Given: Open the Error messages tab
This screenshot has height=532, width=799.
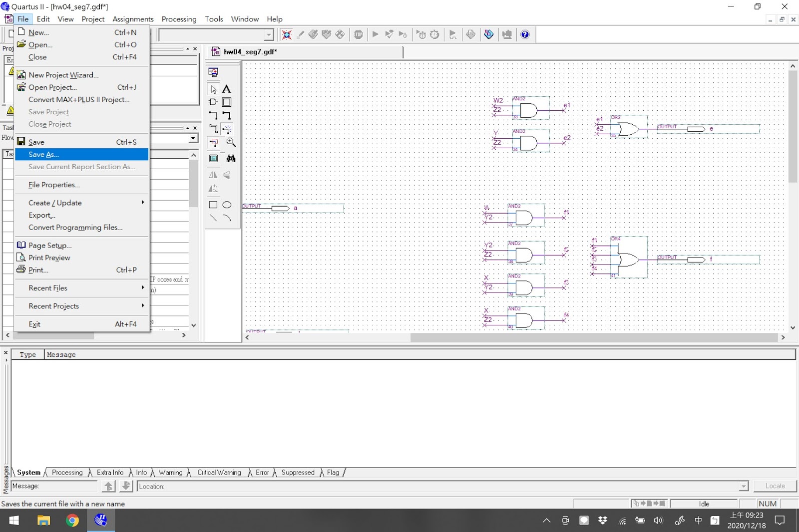Looking at the screenshot, I should pos(262,473).
